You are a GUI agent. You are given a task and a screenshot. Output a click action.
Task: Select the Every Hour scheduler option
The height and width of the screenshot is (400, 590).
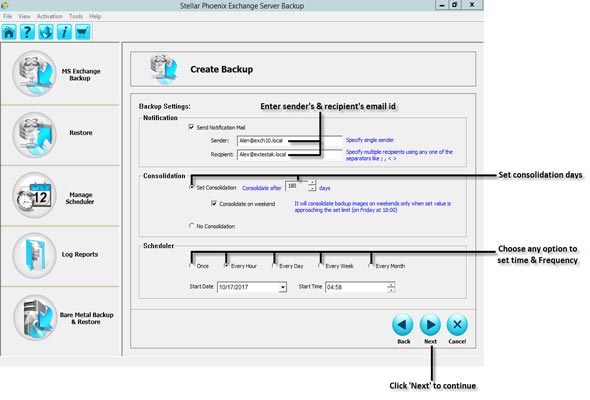(226, 266)
